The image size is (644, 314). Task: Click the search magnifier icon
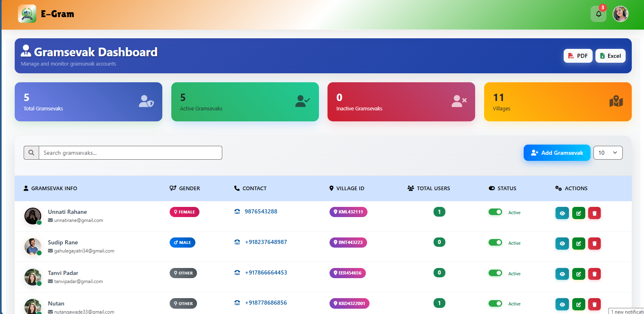pos(31,153)
